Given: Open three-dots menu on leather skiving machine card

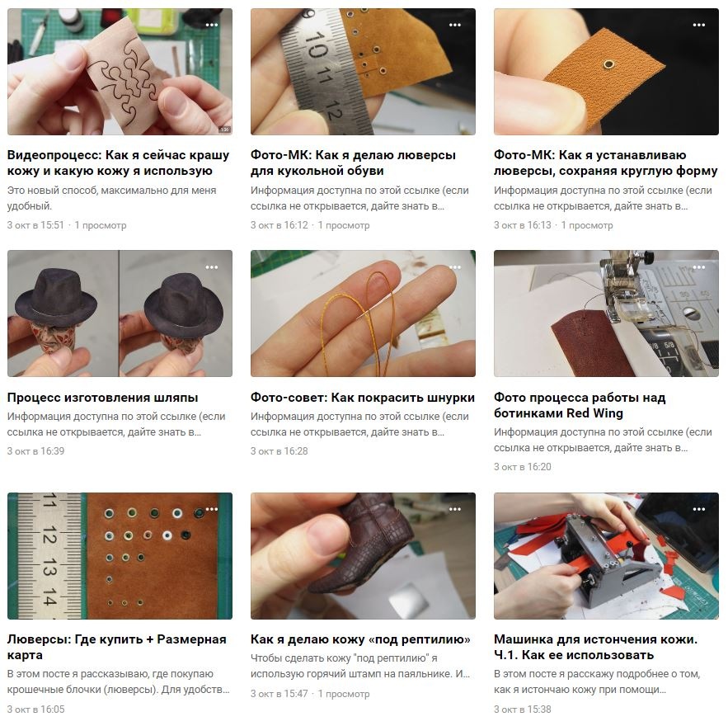Looking at the screenshot, I should point(699,509).
